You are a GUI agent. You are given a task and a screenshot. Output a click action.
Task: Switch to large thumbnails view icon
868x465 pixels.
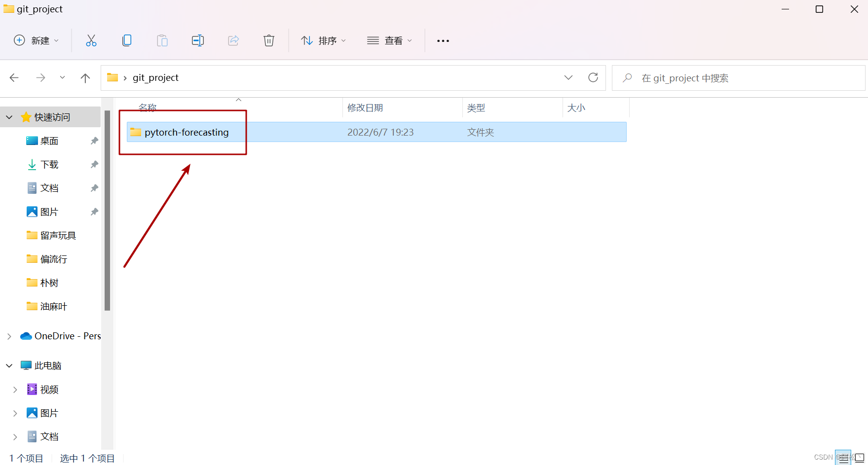pyautogui.click(x=860, y=458)
